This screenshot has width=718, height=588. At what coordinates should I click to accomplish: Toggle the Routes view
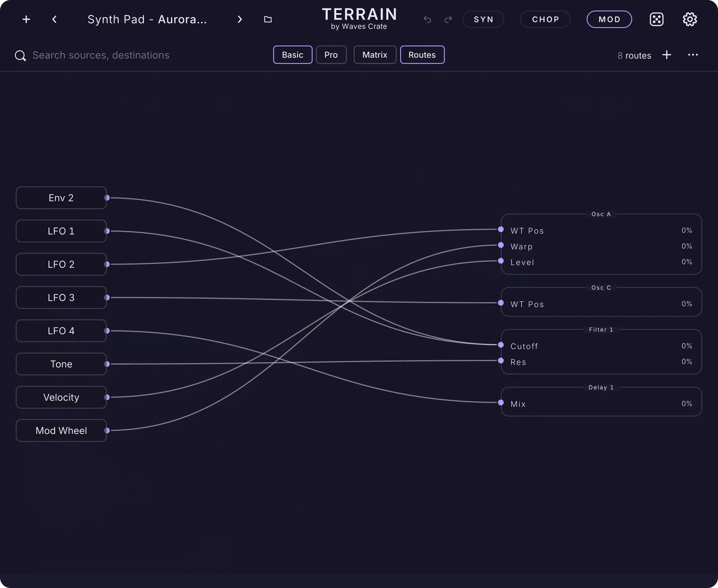pos(422,55)
